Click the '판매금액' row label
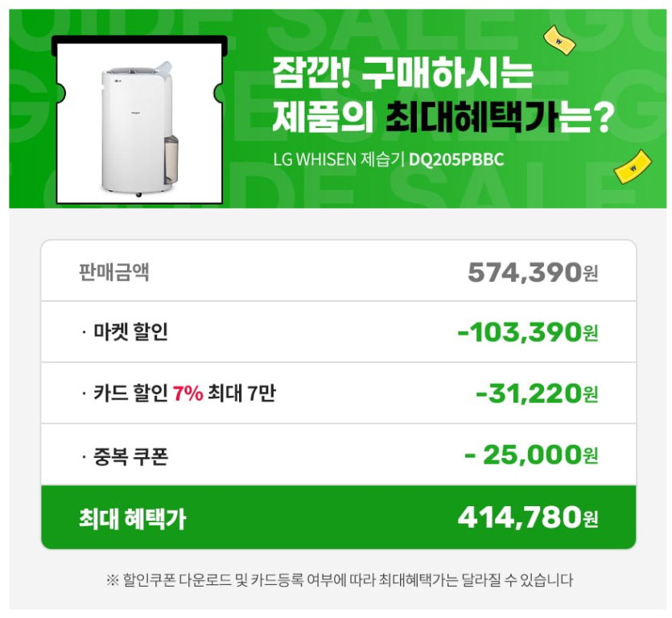The width and height of the screenshot is (672, 618). (113, 272)
